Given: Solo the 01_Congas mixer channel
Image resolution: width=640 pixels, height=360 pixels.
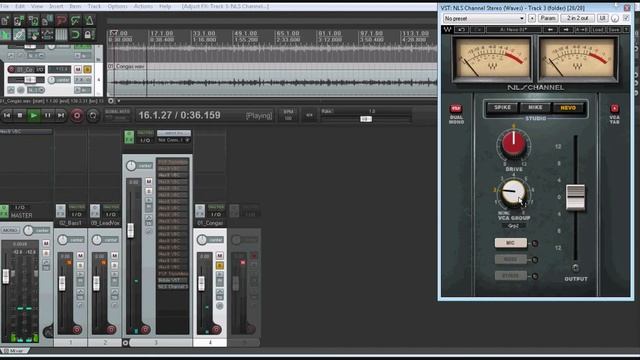Looking at the screenshot, I should click(220, 266).
